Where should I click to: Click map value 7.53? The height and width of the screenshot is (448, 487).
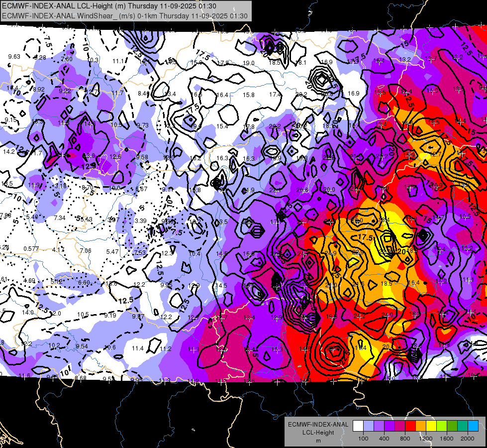point(140,252)
